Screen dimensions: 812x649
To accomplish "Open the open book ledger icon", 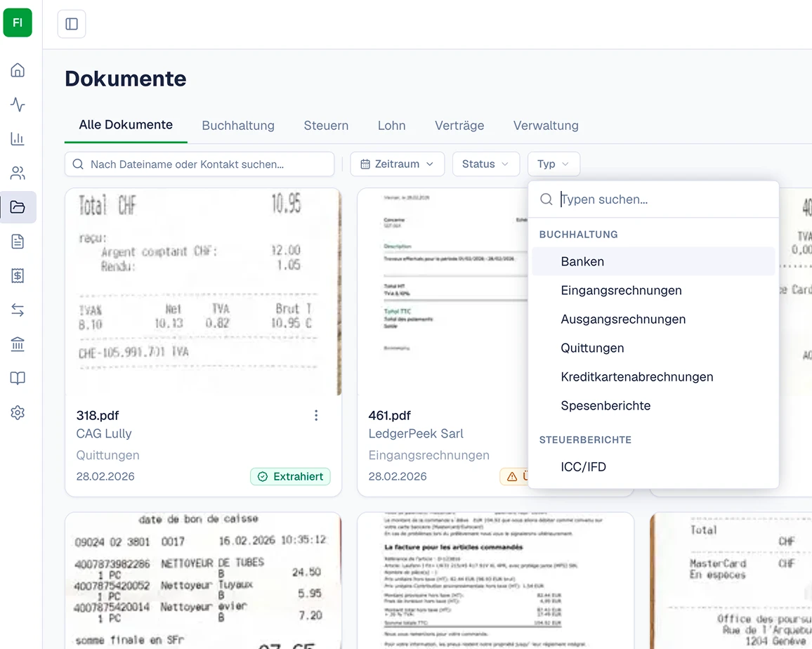I will pos(18,378).
